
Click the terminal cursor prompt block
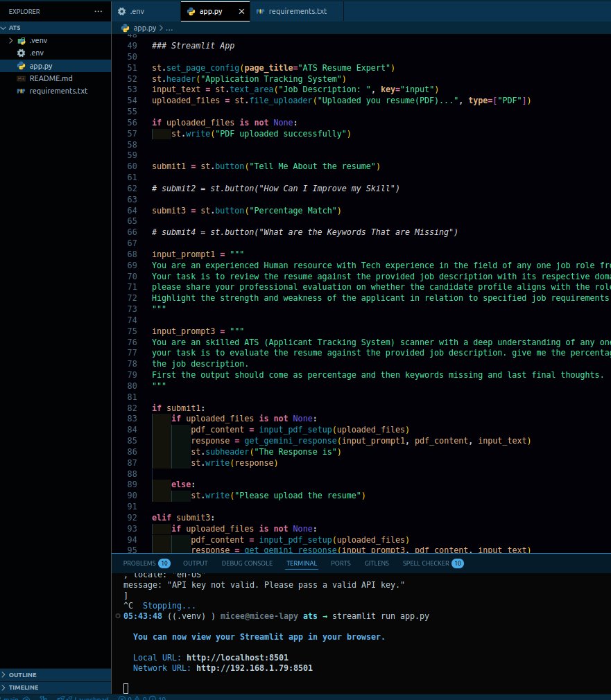(126, 688)
